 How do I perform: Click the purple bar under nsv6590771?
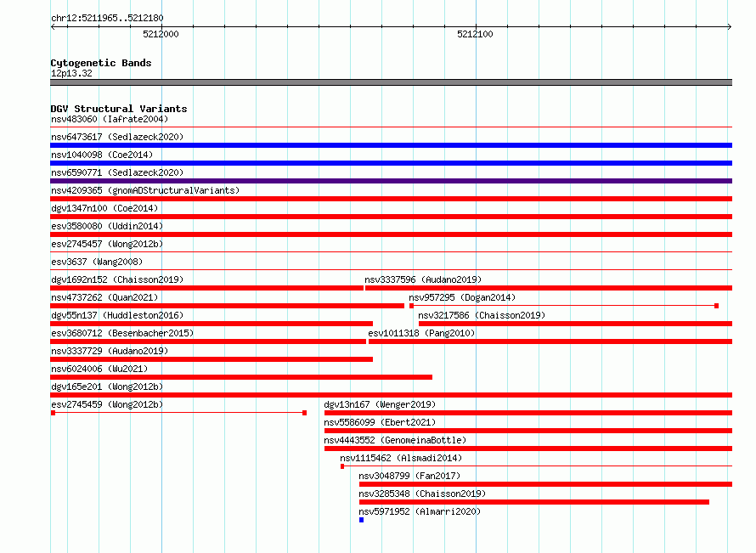coord(391,181)
